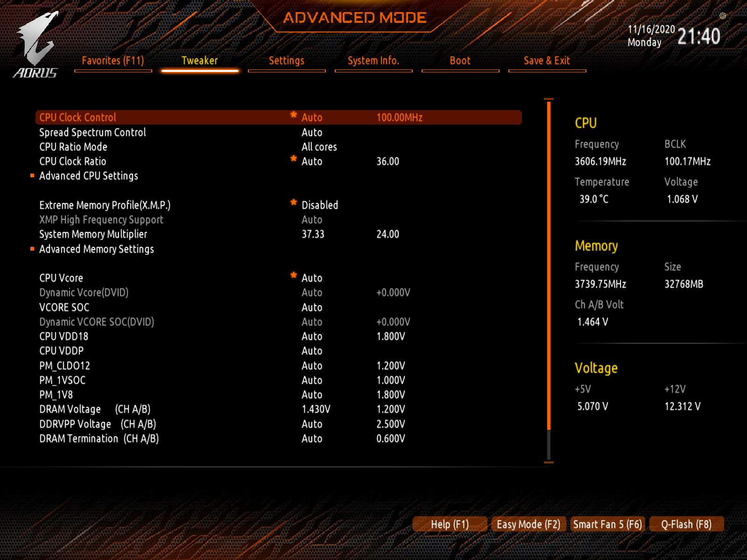Image resolution: width=747 pixels, height=560 pixels.
Task: Click the orange vertical scrollbar
Action: [549, 265]
